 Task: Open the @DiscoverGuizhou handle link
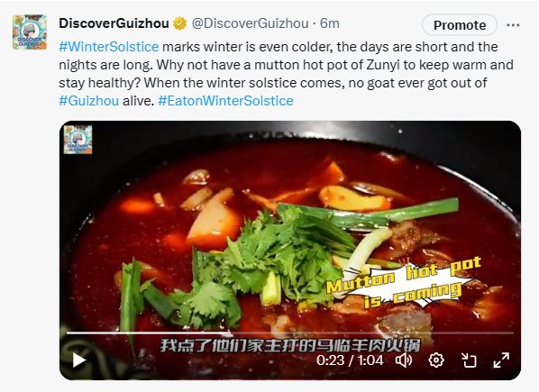(x=250, y=23)
